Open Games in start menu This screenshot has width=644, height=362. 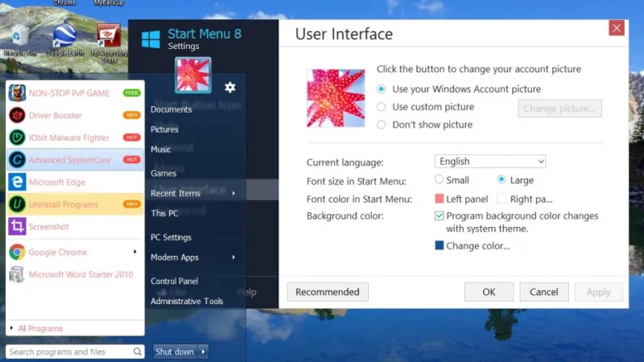(x=163, y=173)
